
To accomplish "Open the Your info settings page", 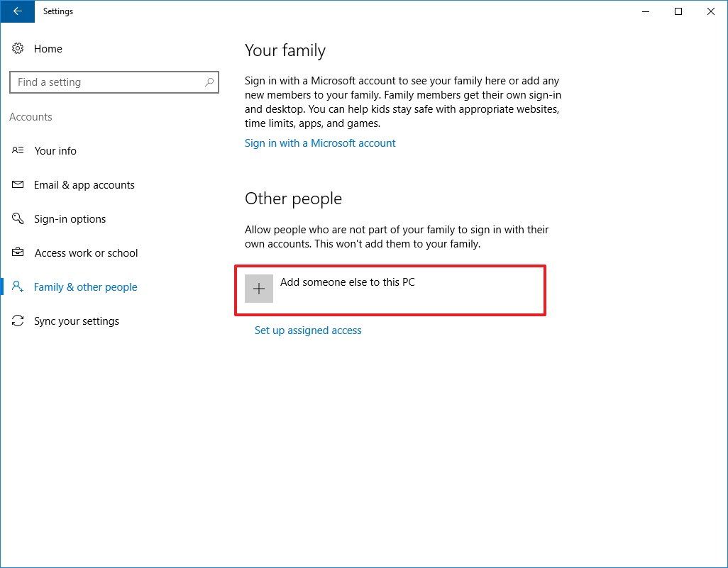I will (x=56, y=150).
